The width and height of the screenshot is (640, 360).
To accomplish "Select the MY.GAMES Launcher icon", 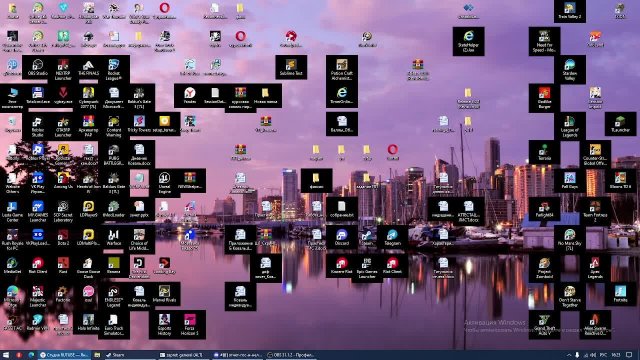I will (x=38, y=211).
